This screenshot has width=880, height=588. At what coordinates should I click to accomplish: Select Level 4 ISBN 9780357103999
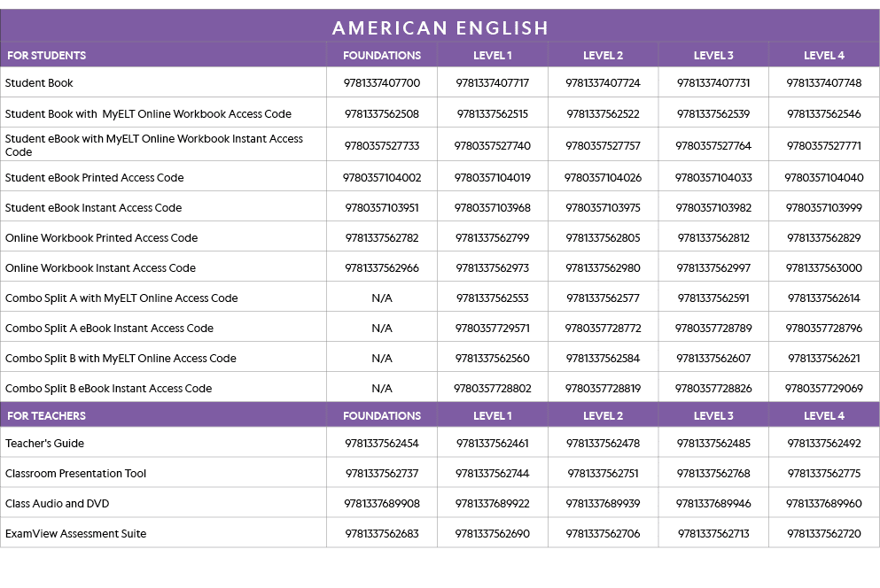tap(823, 208)
